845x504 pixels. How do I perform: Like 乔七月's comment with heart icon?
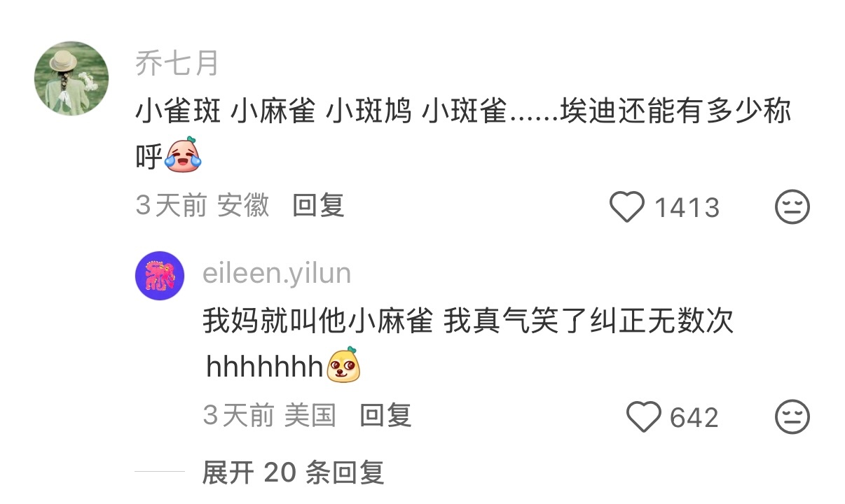[626, 208]
